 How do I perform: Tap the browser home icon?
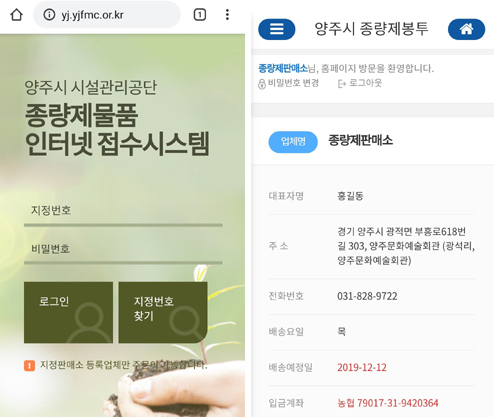coord(16,15)
